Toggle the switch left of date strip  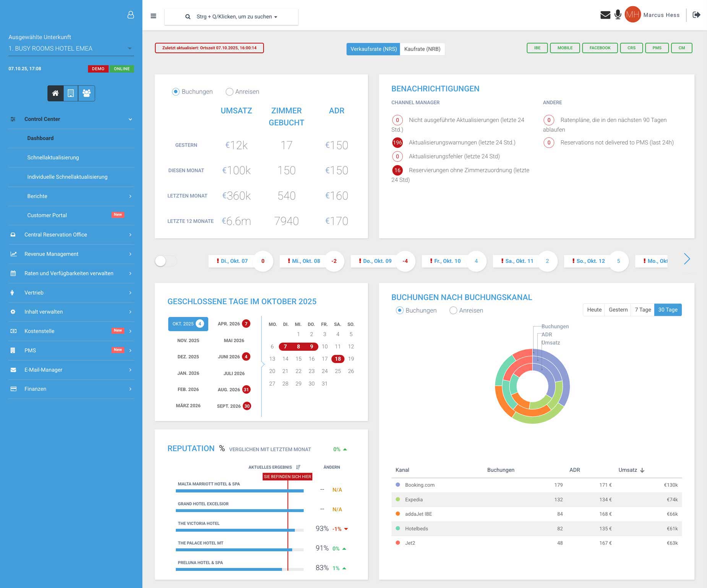166,261
